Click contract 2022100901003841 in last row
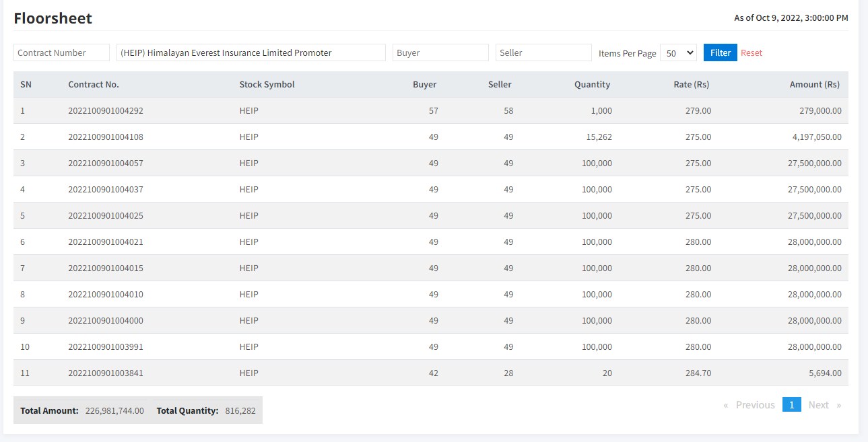The image size is (868, 442). click(x=106, y=373)
